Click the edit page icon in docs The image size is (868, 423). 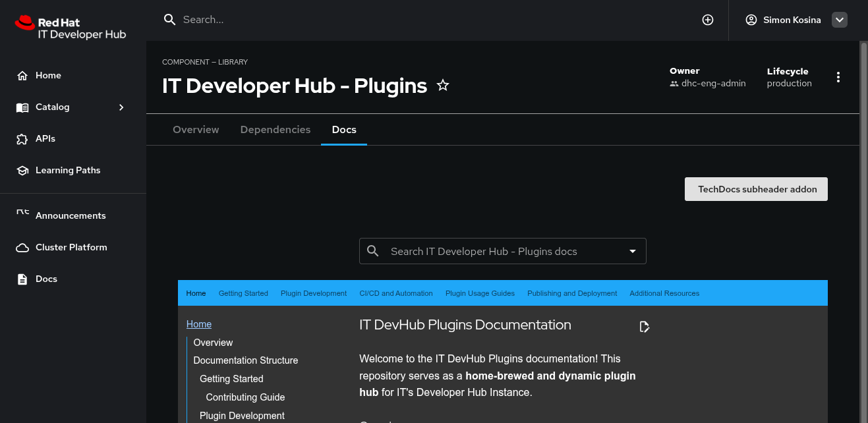coord(645,327)
